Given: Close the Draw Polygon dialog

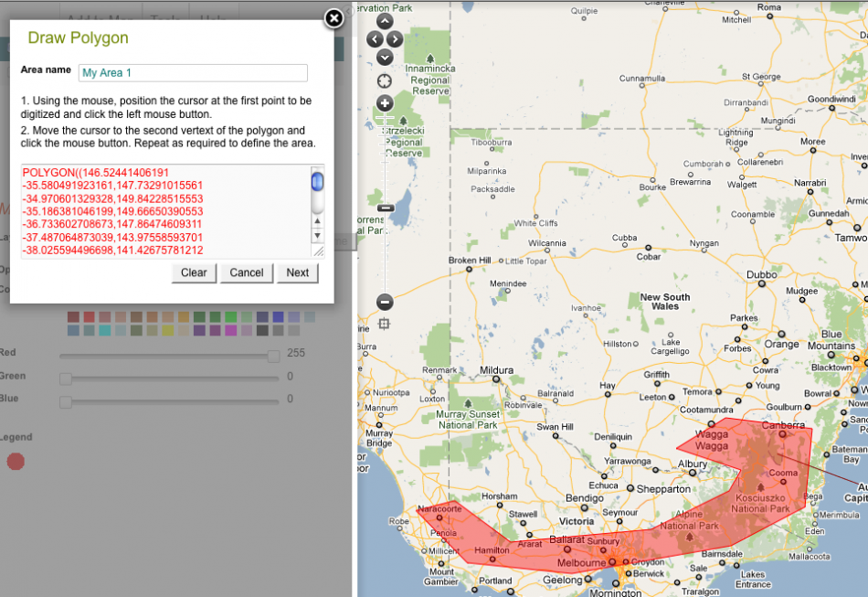Looking at the screenshot, I should pyautogui.click(x=334, y=17).
